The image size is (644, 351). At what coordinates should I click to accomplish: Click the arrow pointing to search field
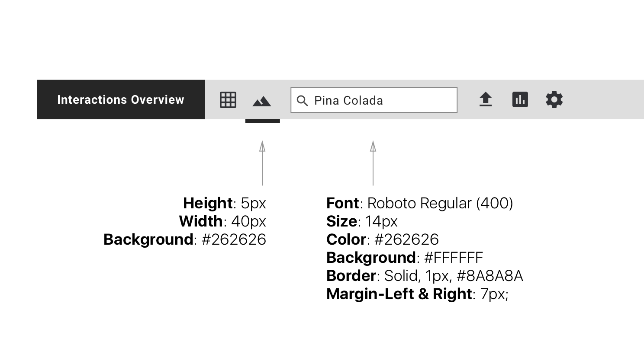[373, 163]
